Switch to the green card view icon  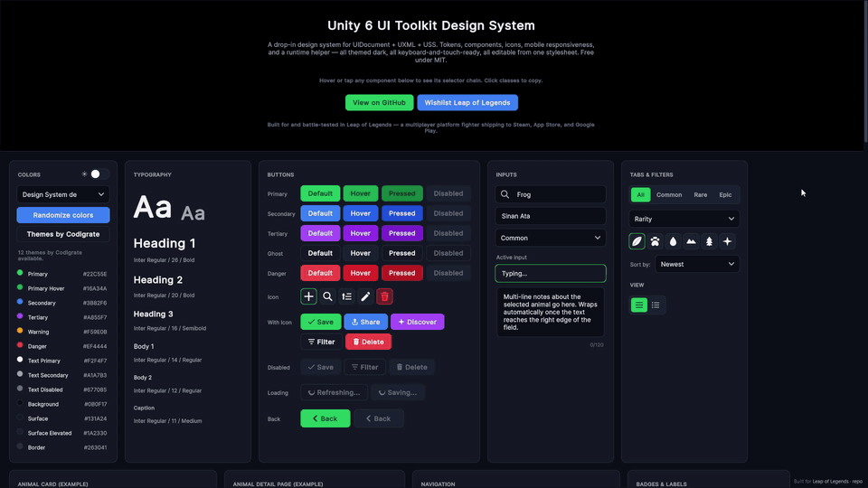[x=639, y=305]
